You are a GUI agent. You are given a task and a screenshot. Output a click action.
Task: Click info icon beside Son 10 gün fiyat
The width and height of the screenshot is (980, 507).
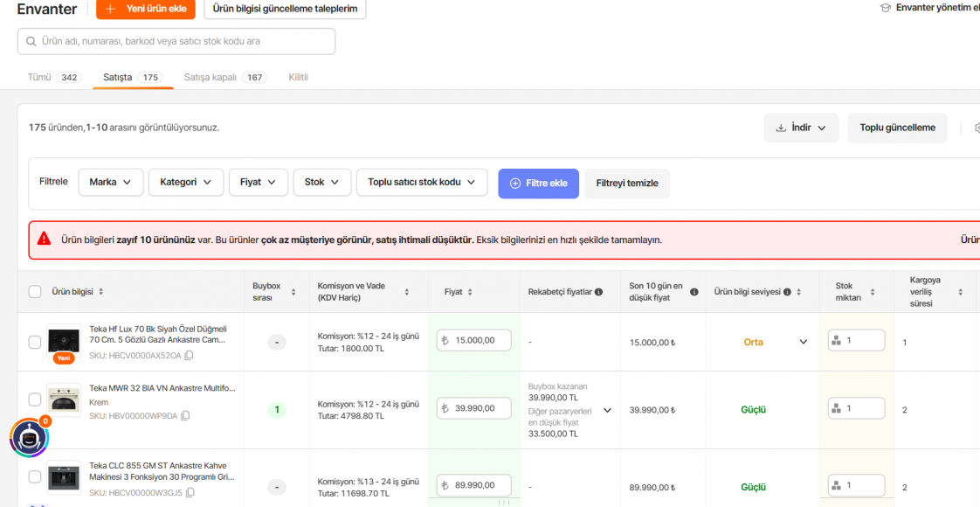pos(694,292)
